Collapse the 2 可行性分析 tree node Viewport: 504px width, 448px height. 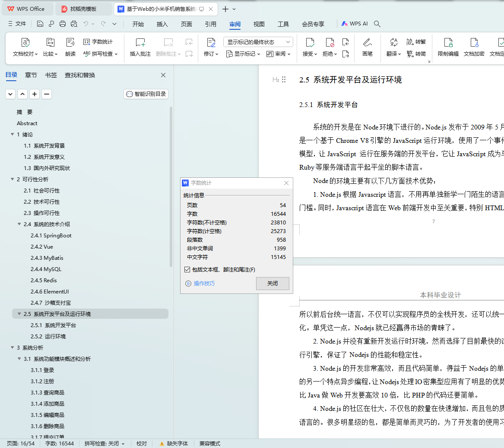coord(13,179)
